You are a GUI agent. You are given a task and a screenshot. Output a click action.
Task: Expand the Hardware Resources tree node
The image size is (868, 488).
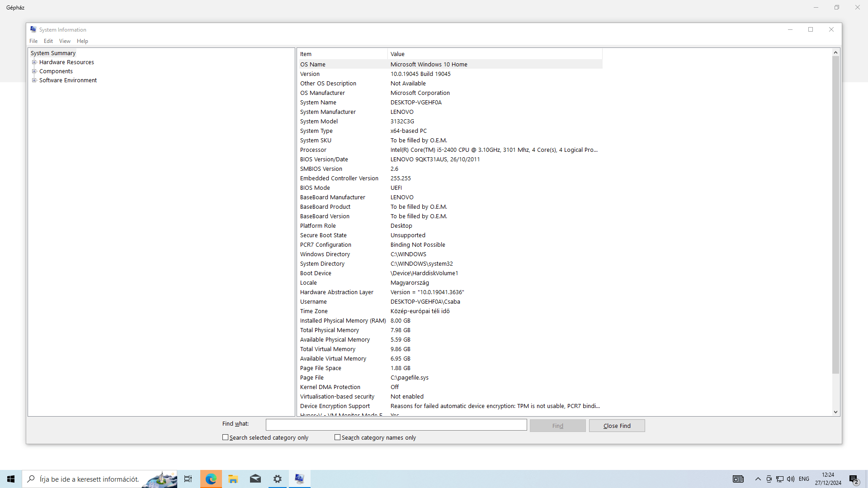pyautogui.click(x=34, y=62)
